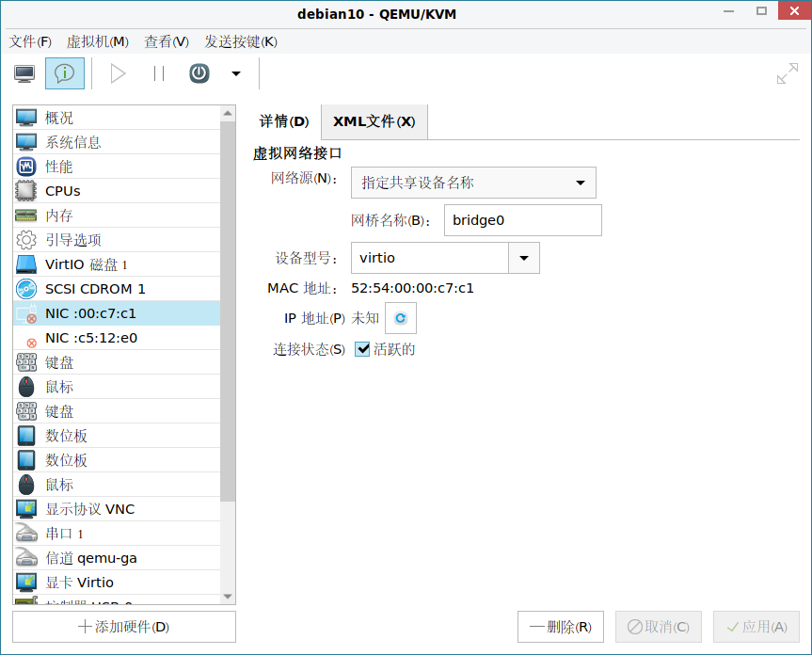The height and width of the screenshot is (655, 812).
Task: Click the 应用(A) button
Action: tap(756, 627)
